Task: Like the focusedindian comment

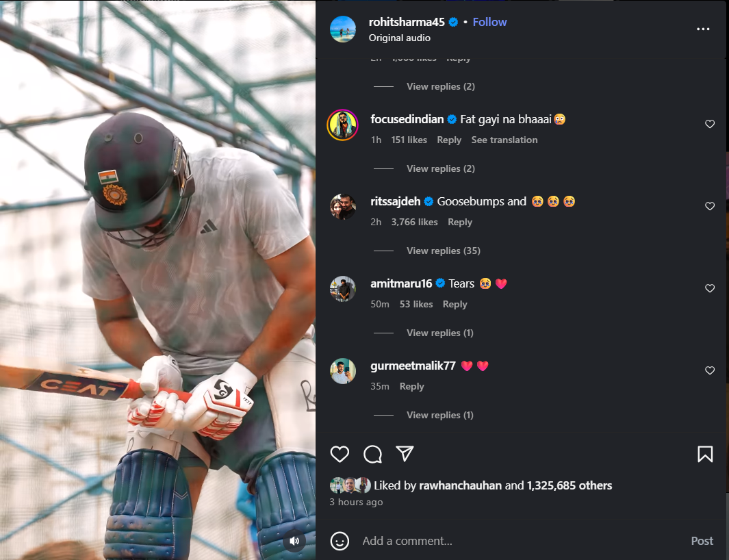Action: click(710, 124)
